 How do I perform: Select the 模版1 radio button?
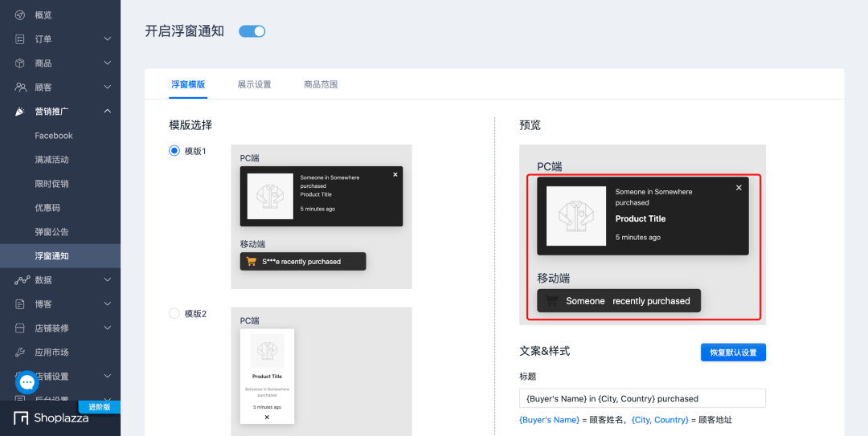pyautogui.click(x=174, y=151)
